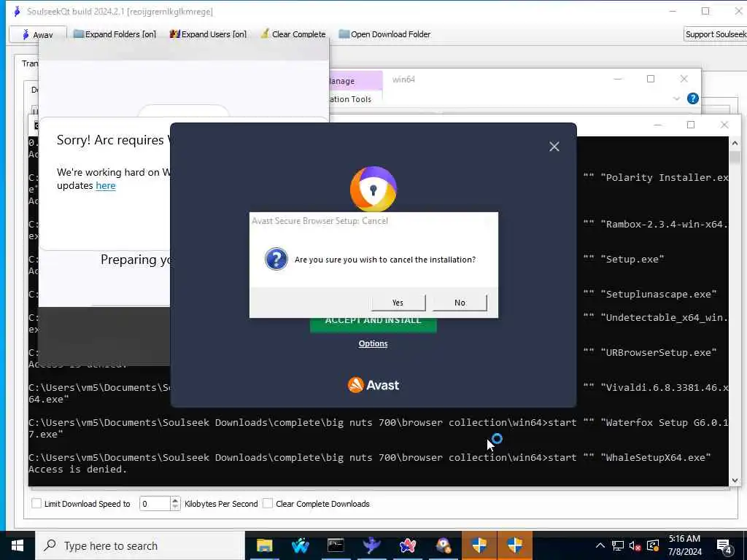Screen dimensions: 747x560
Task: Click the speed limit spinner arrows
Action: tap(175, 503)
